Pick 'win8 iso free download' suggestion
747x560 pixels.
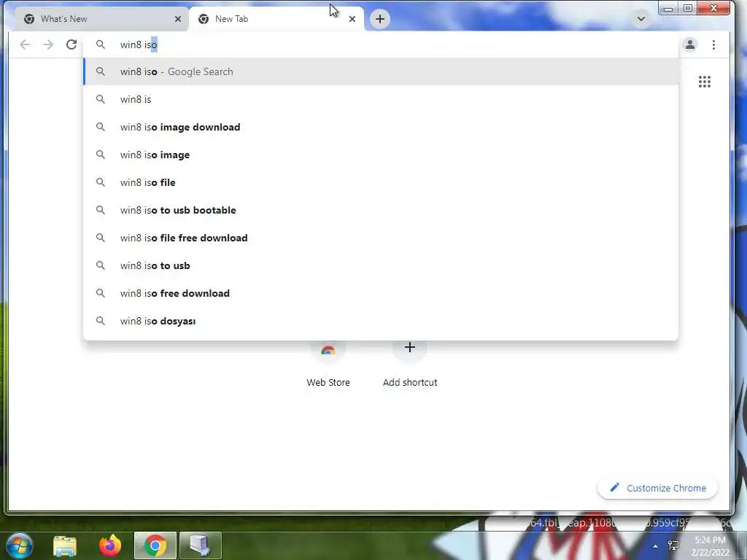tap(381, 293)
